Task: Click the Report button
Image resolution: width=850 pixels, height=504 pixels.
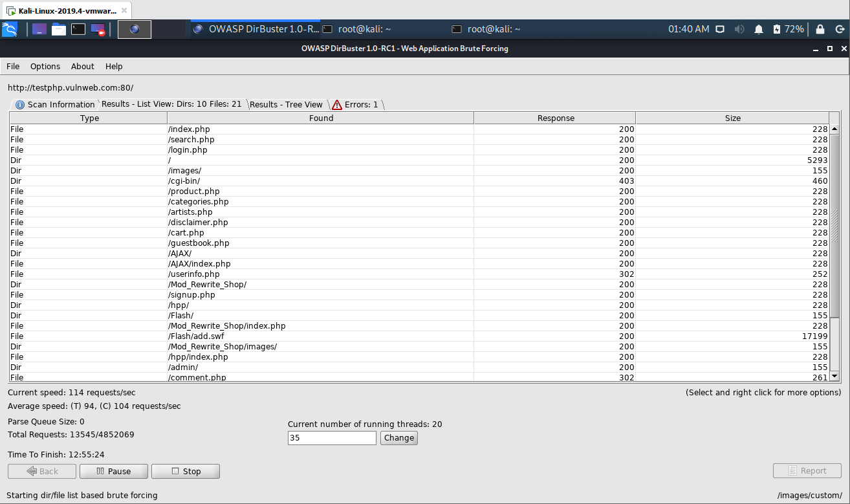Action: pyautogui.click(x=807, y=471)
